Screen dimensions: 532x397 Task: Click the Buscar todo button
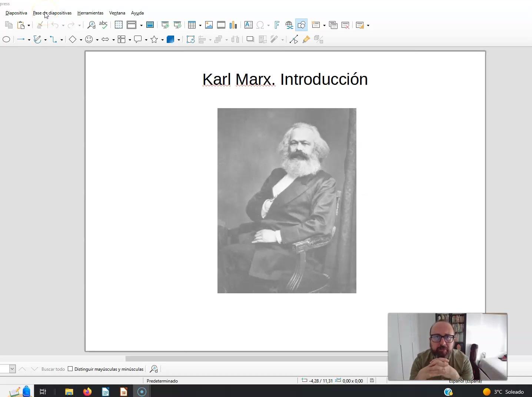pyautogui.click(x=53, y=369)
